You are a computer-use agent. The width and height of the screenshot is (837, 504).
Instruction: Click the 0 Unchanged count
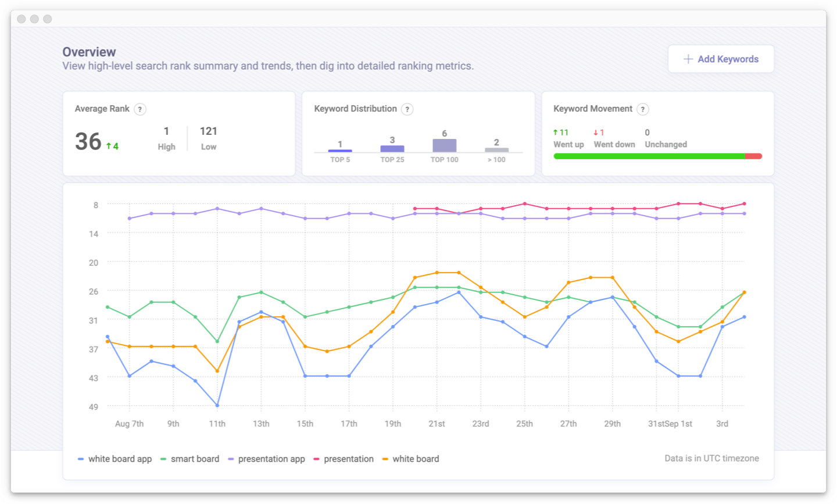pyautogui.click(x=648, y=133)
